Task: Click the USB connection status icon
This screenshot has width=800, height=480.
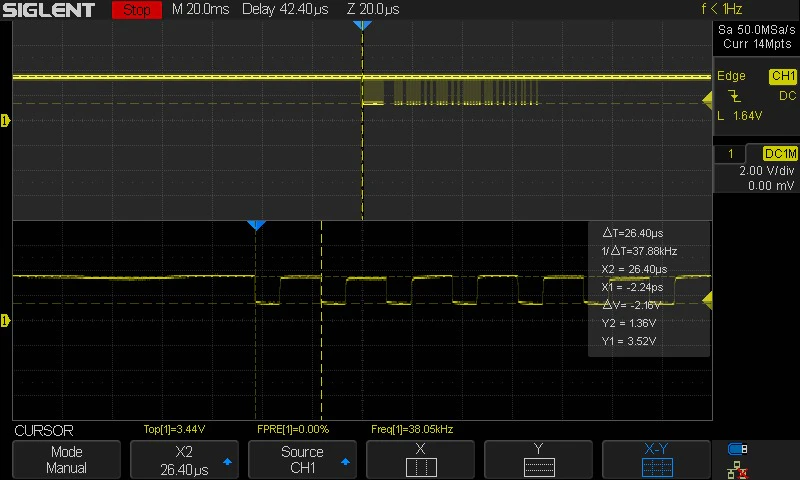Action: (x=737, y=449)
